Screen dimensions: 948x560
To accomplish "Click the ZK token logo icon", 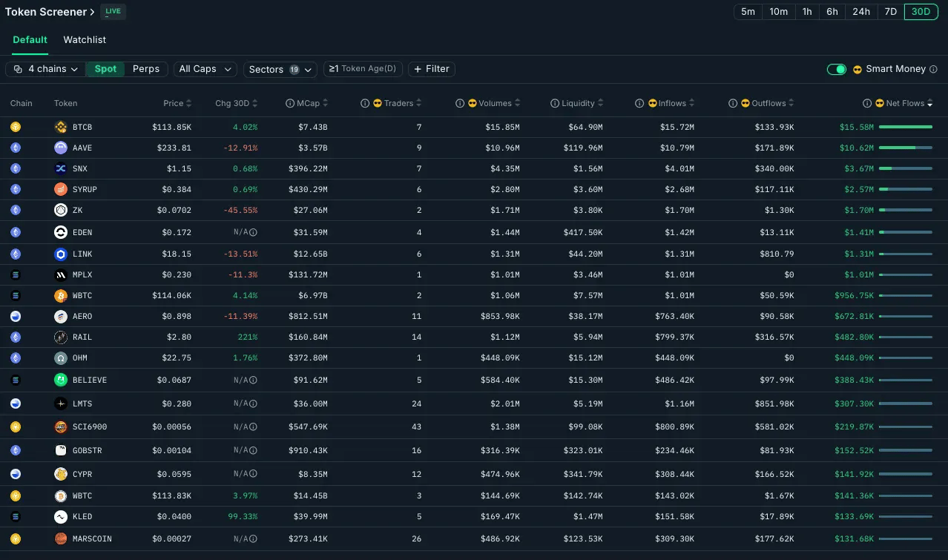I will (61, 210).
